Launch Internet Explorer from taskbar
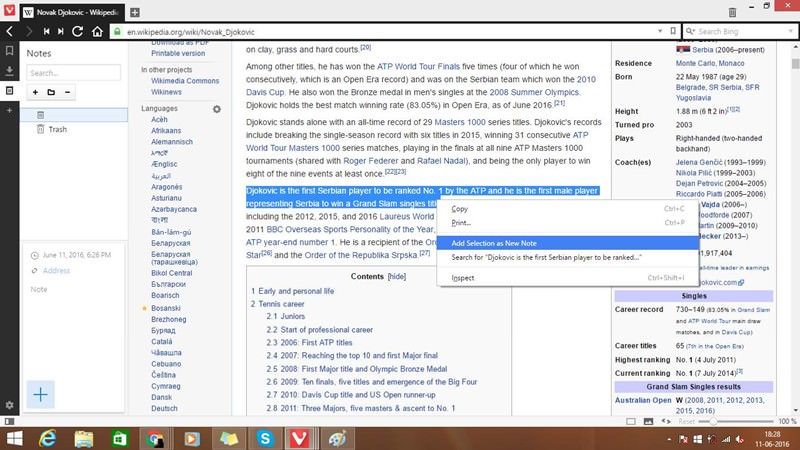The image size is (800, 450). [48, 438]
